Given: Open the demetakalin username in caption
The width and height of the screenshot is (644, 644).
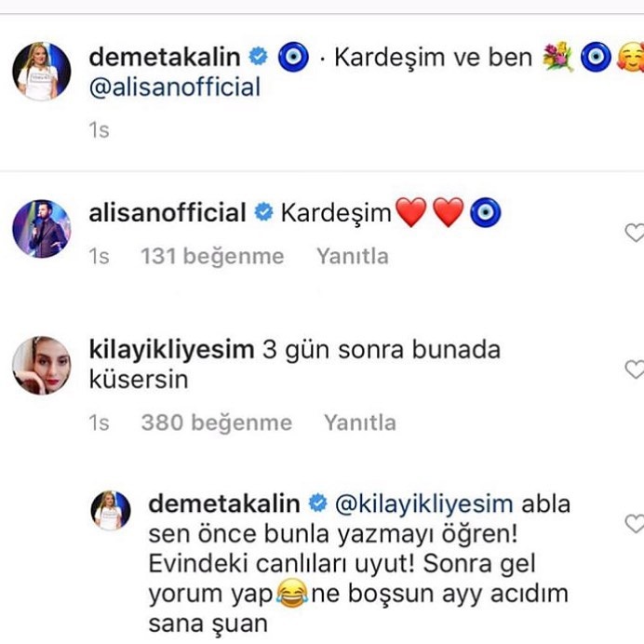Looking at the screenshot, I should click(x=165, y=57).
